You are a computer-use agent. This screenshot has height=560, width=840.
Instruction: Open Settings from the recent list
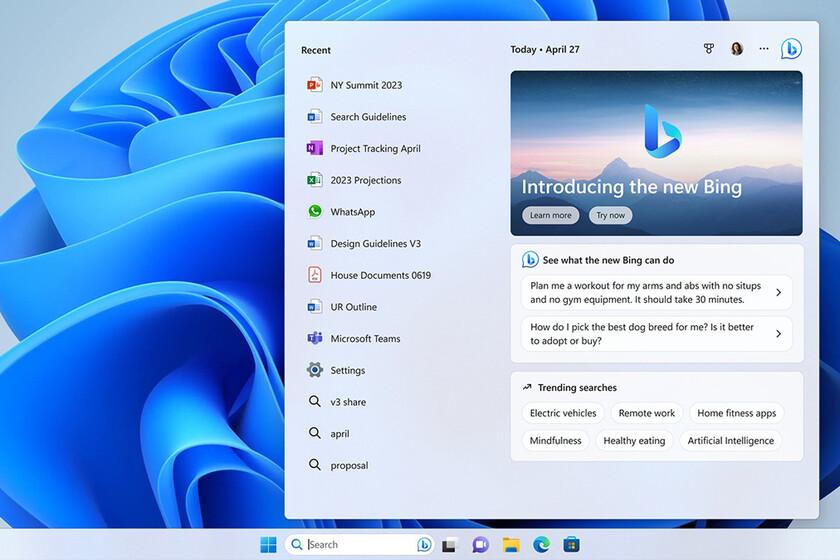click(347, 371)
